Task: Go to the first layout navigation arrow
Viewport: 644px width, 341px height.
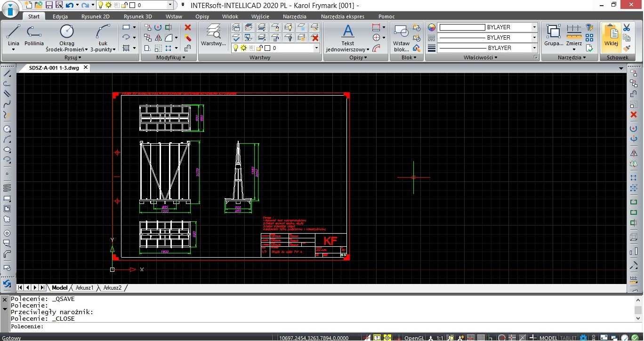Action: tap(20, 288)
